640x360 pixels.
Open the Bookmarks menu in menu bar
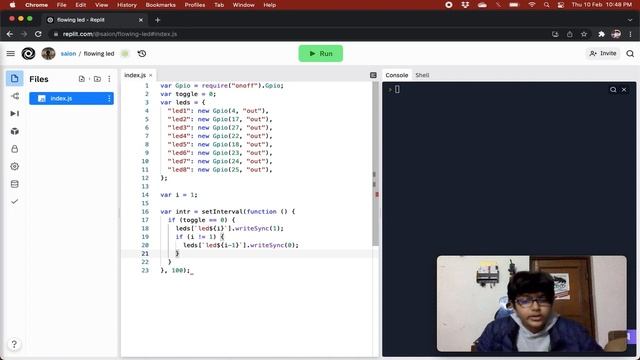tap(160, 5)
